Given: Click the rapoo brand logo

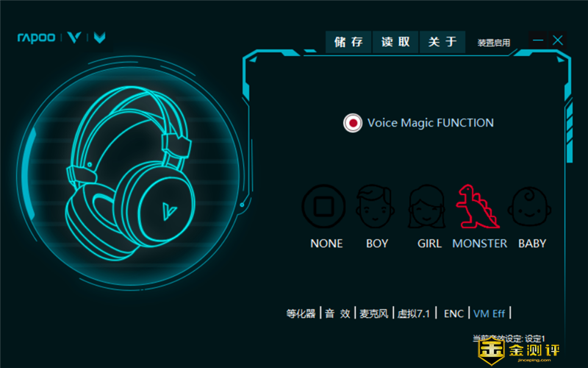Looking at the screenshot, I should tap(36, 38).
